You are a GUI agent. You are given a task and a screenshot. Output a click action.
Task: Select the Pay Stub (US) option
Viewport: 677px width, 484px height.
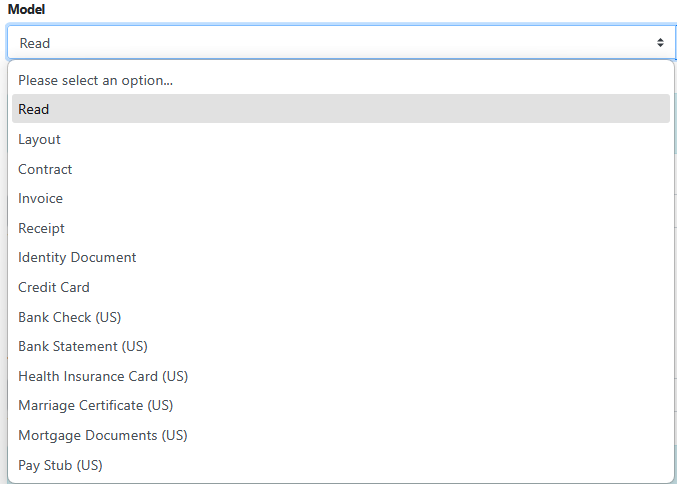(x=60, y=465)
